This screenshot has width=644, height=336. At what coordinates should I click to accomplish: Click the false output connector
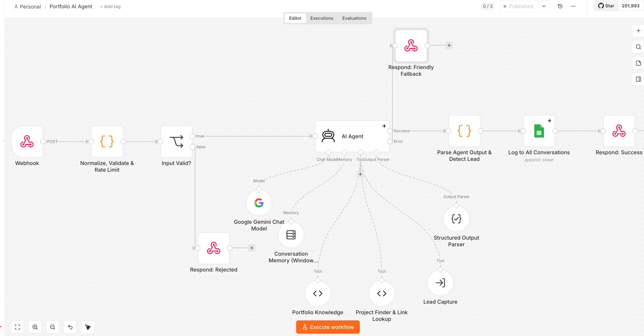(x=192, y=147)
